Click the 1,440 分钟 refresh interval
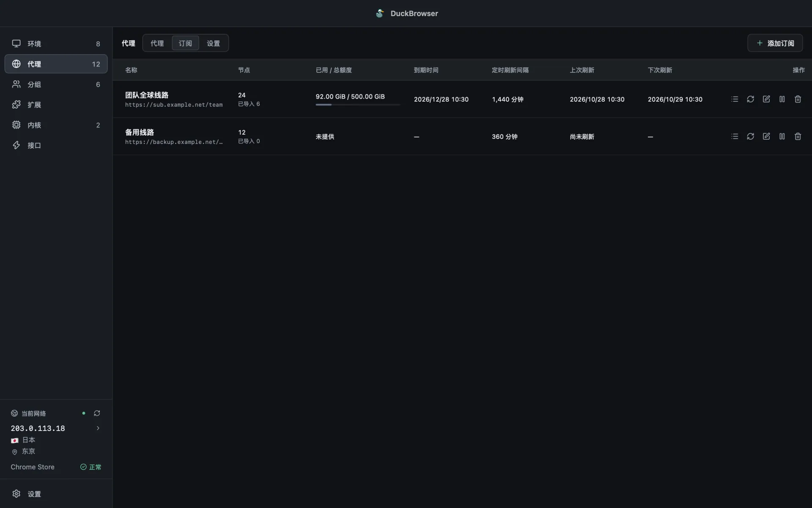Screen dimensions: 812x508 [x=507, y=99]
